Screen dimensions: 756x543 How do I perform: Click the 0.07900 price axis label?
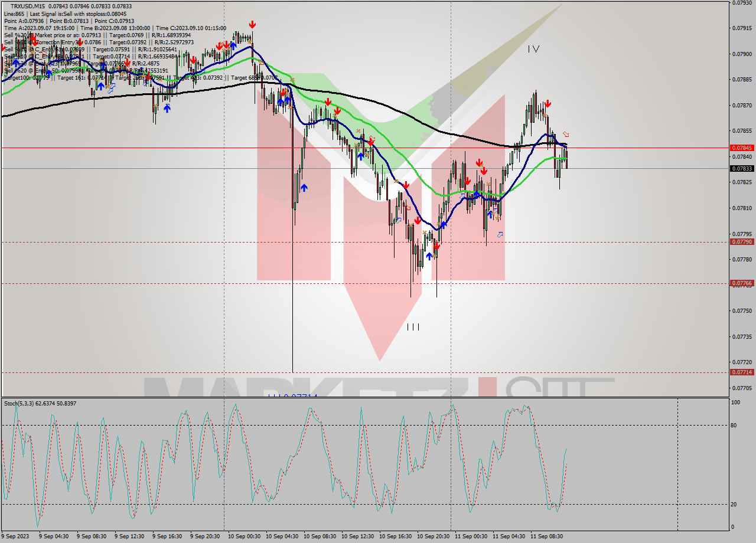[742, 54]
